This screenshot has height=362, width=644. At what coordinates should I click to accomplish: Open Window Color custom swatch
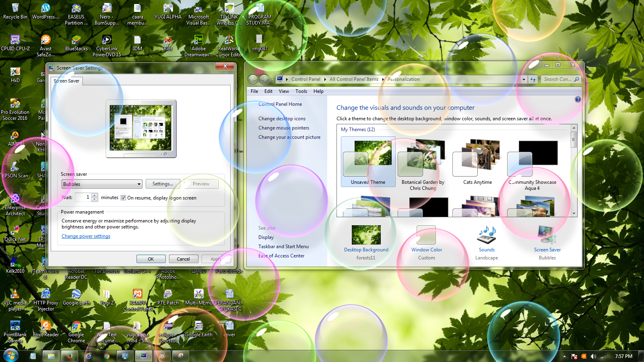pos(426,235)
